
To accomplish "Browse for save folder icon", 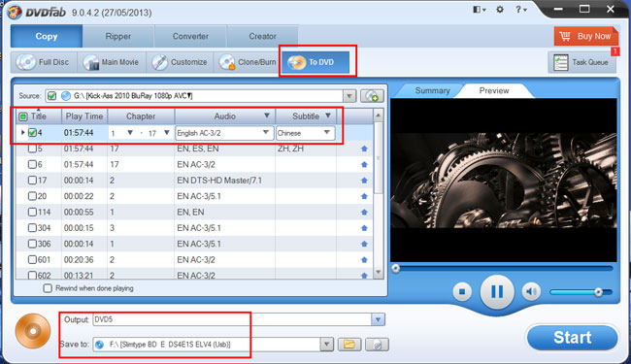I will [349, 345].
